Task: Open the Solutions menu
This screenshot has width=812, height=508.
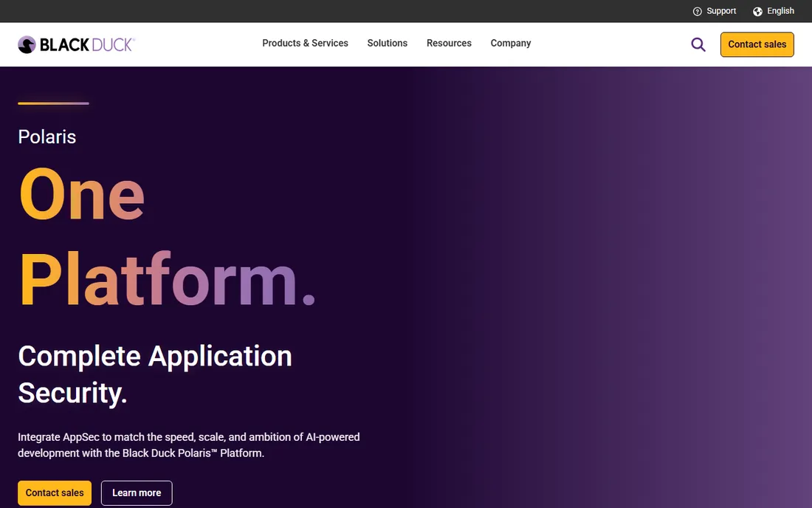Action: pos(388,44)
